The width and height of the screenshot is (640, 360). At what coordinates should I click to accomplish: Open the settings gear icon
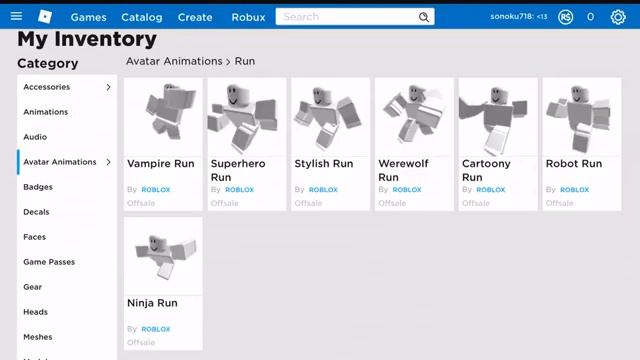618,17
